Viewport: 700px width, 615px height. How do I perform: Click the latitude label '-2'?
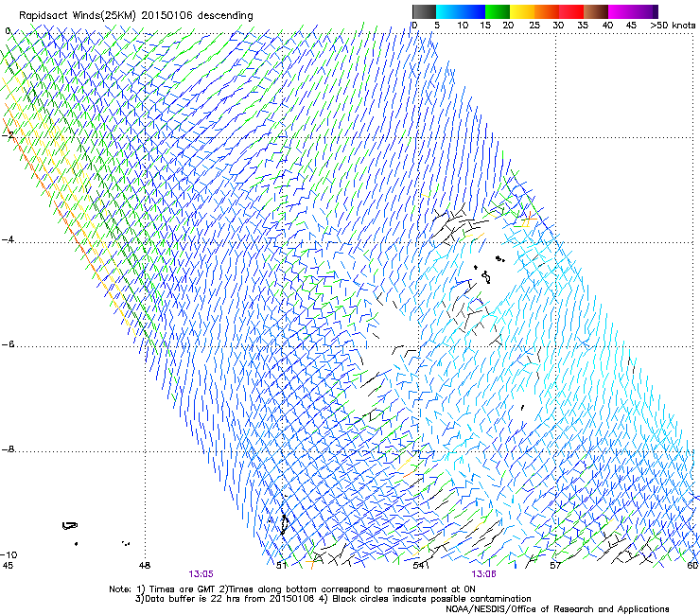8,134
